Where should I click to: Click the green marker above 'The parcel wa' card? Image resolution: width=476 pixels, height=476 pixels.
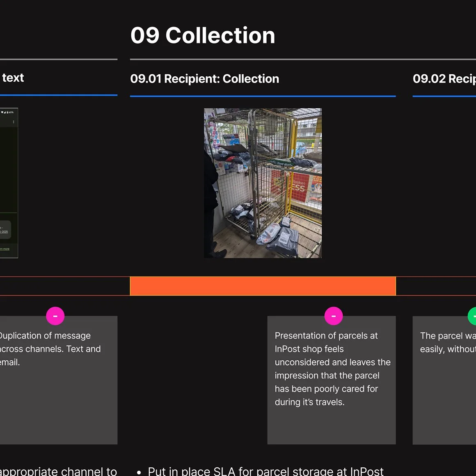(x=472, y=316)
